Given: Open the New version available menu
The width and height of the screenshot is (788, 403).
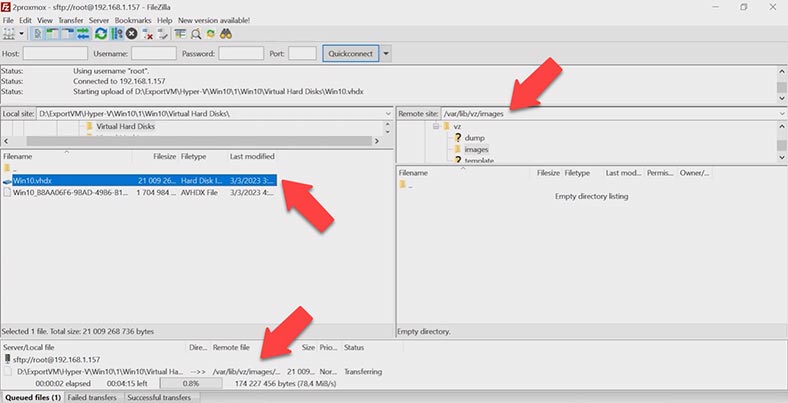Looking at the screenshot, I should [214, 21].
